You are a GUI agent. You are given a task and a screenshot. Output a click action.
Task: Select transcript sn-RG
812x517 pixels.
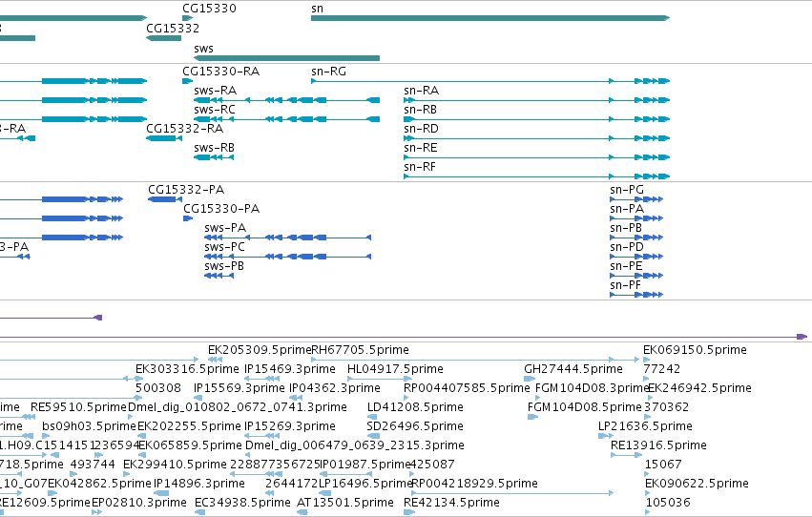[x=489, y=81]
